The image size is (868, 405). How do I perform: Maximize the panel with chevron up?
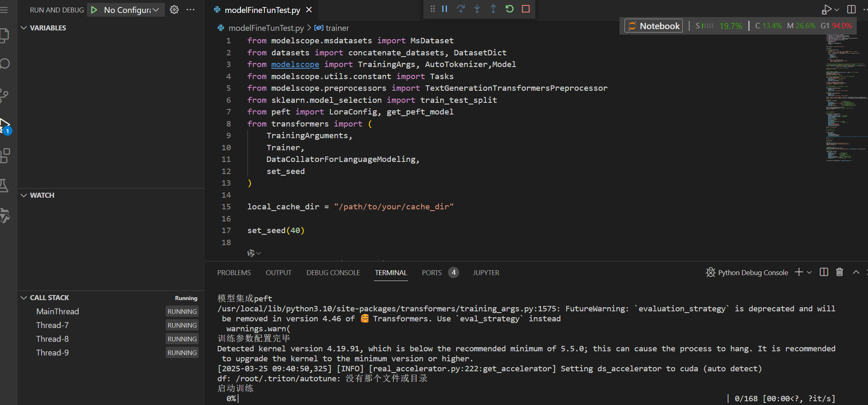point(856,272)
